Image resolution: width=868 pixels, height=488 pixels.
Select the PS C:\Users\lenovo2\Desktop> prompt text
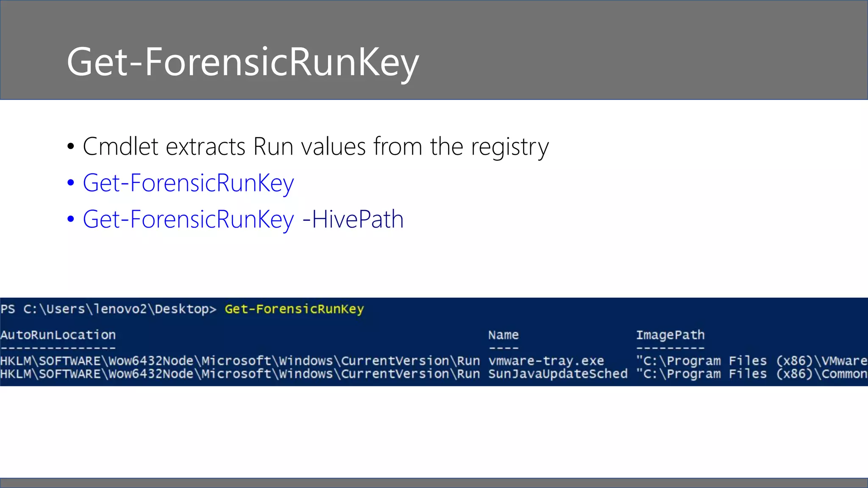pyautogui.click(x=108, y=309)
